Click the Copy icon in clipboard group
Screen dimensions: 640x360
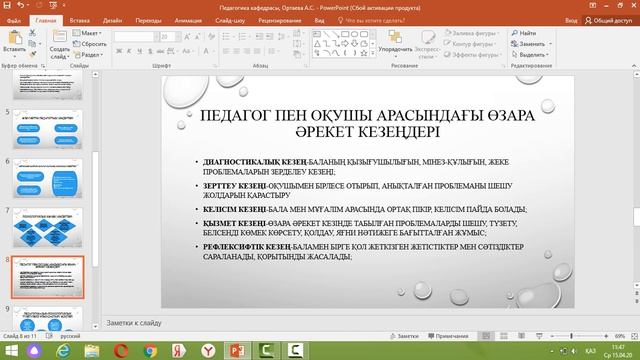coord(32,44)
